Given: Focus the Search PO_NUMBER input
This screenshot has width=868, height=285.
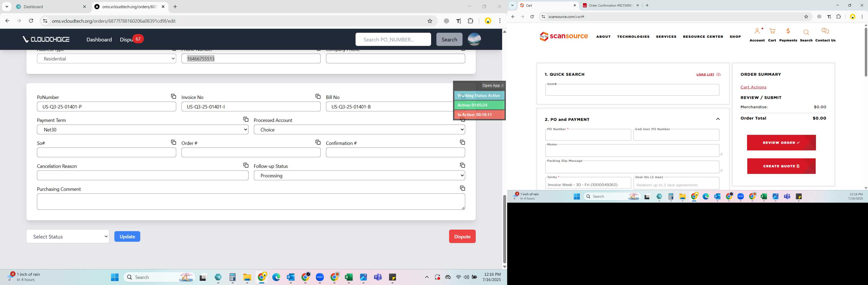Looking at the screenshot, I should [x=393, y=39].
